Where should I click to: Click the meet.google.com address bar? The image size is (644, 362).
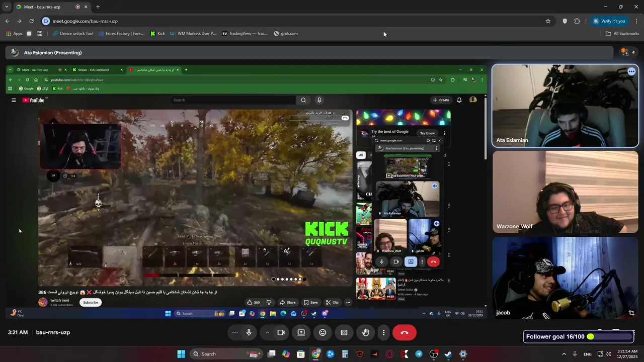point(292,21)
